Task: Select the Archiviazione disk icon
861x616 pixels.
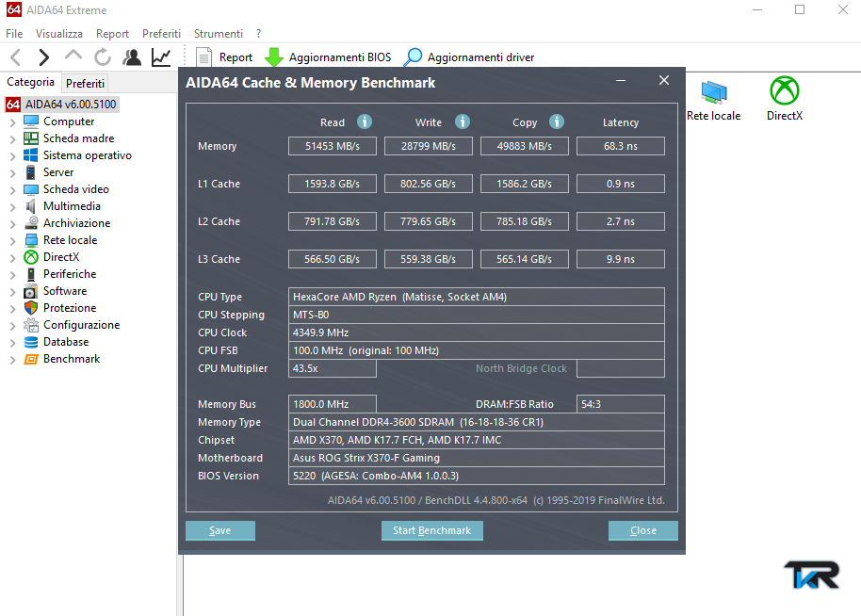Action: [31, 223]
